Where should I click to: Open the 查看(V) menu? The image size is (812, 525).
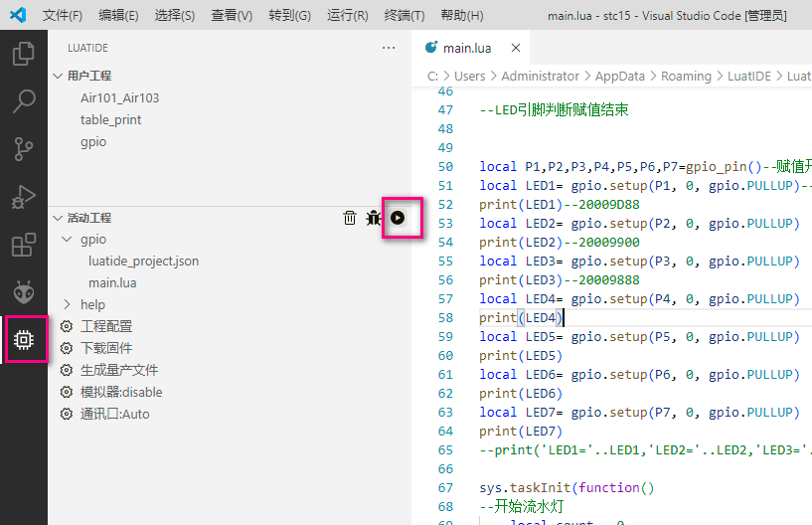pyautogui.click(x=232, y=16)
